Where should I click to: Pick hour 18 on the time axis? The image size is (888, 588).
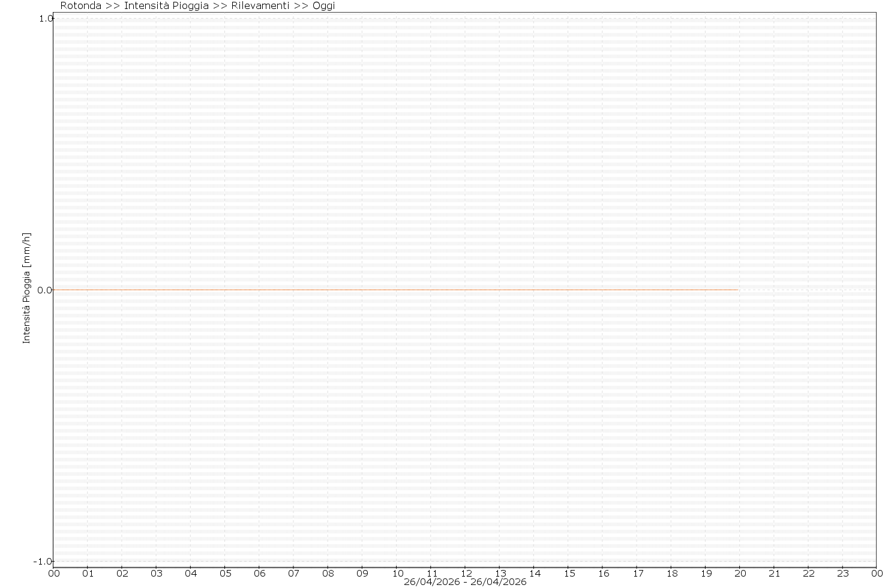[x=671, y=573]
